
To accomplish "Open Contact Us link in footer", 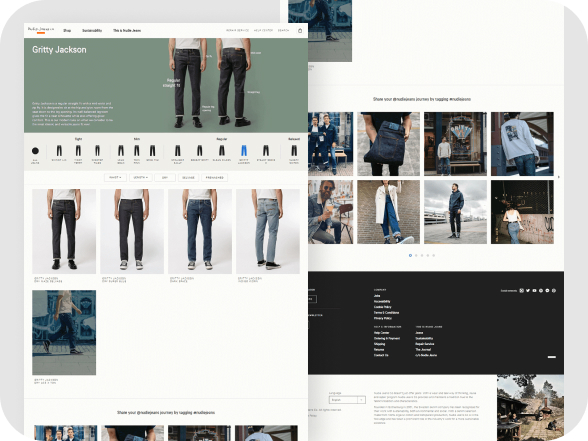I will (x=381, y=355).
